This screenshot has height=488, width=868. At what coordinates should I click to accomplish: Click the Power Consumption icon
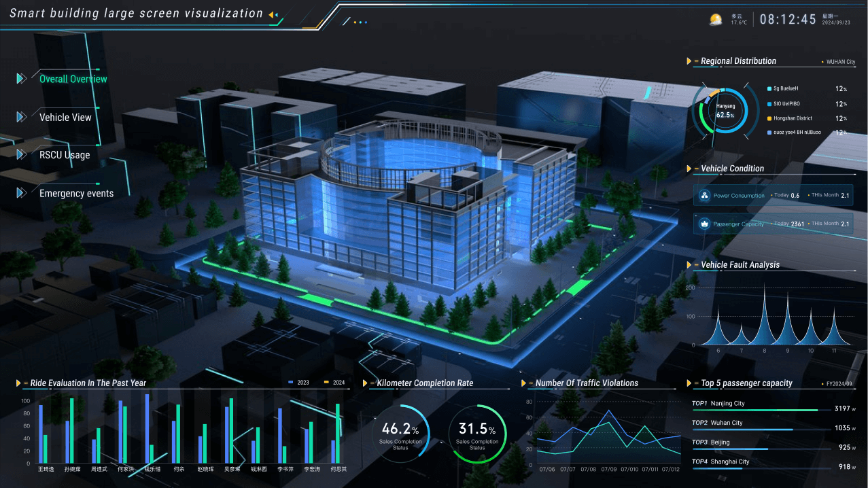[704, 196]
